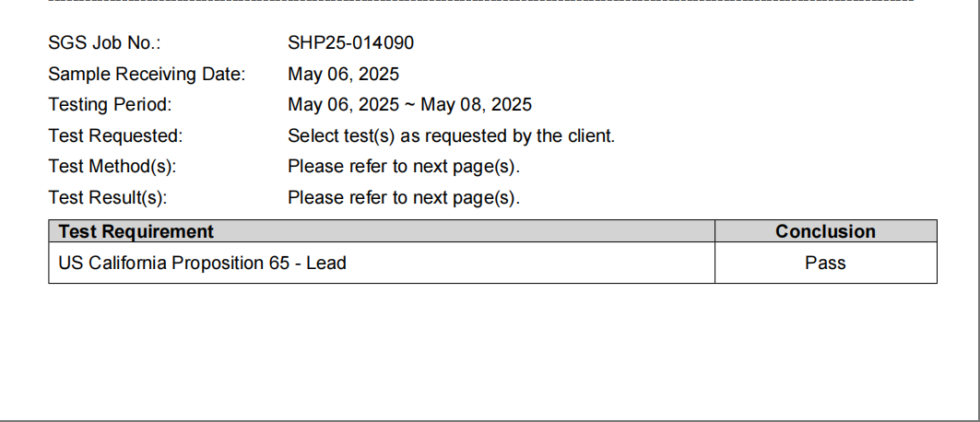Click the word 'Lead' in the table
Screen dimensions: 980x422
coord(326,263)
